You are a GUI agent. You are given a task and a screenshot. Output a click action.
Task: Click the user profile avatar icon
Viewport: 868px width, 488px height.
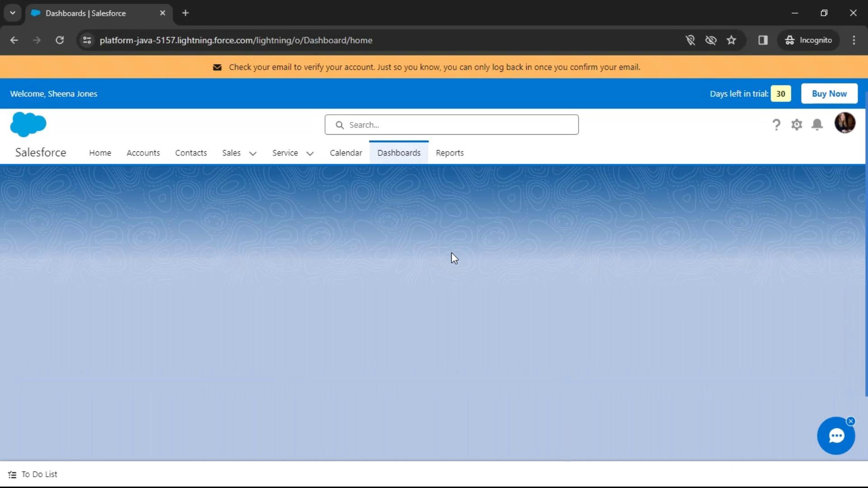tap(845, 124)
